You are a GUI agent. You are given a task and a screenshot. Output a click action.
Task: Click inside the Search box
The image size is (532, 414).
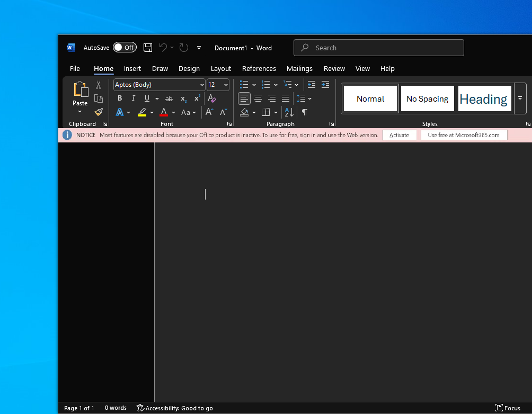pyautogui.click(x=379, y=48)
